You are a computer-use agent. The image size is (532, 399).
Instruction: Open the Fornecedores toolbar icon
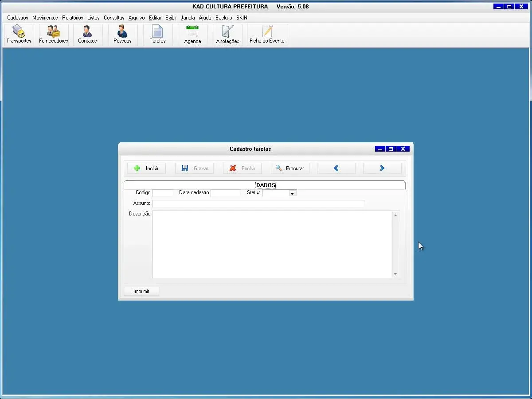(x=54, y=35)
